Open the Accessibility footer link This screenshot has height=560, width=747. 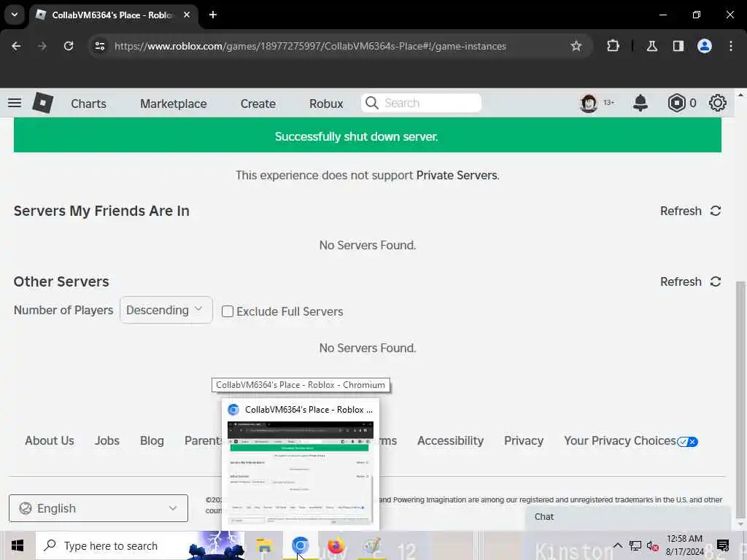pos(450,440)
